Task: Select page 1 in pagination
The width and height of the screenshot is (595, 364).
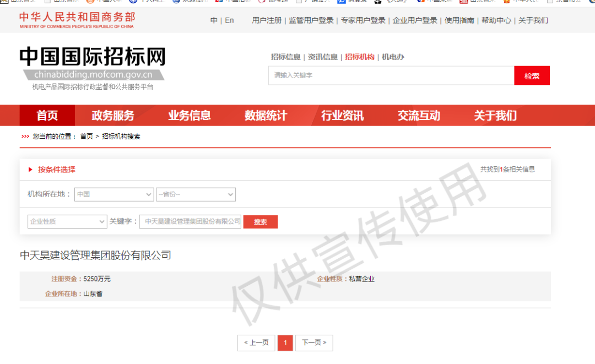Action: (x=285, y=343)
